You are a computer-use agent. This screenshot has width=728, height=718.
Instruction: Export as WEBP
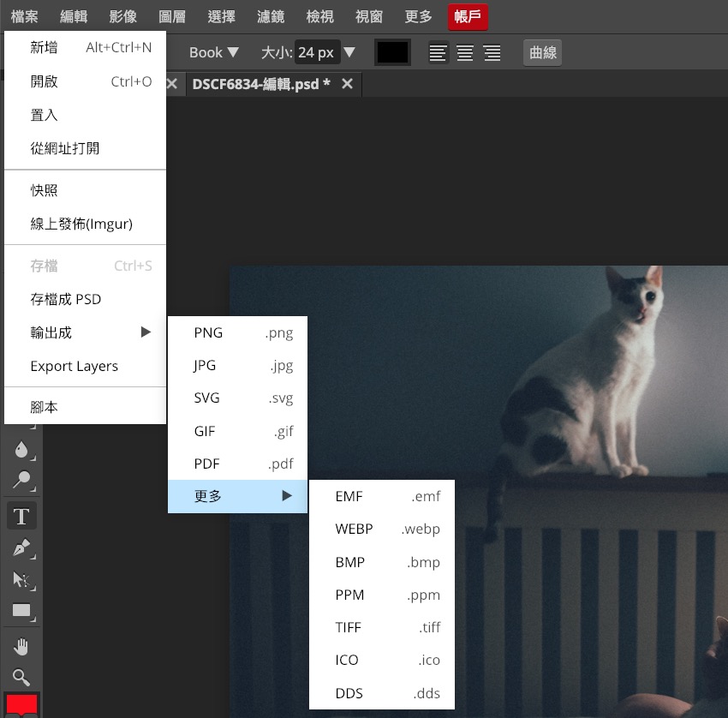click(x=382, y=529)
